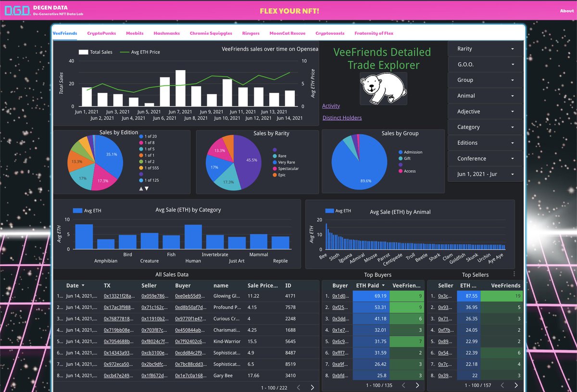The height and width of the screenshot is (392, 577).
Task: Open seller address 0x059e786 link
Action: (x=155, y=296)
